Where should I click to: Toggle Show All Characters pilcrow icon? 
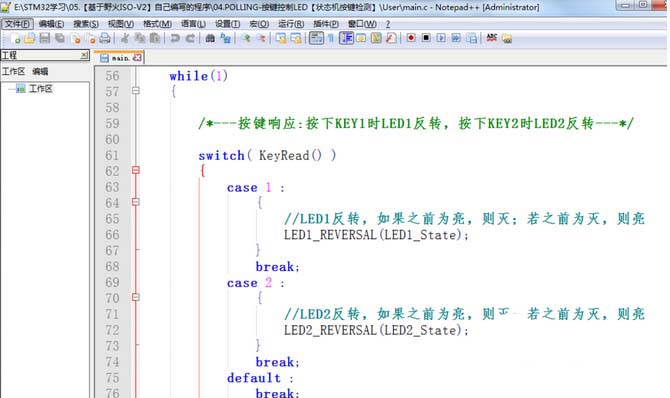(x=331, y=38)
